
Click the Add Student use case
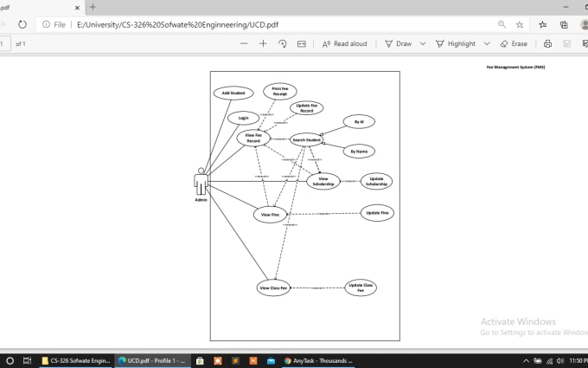(x=233, y=94)
